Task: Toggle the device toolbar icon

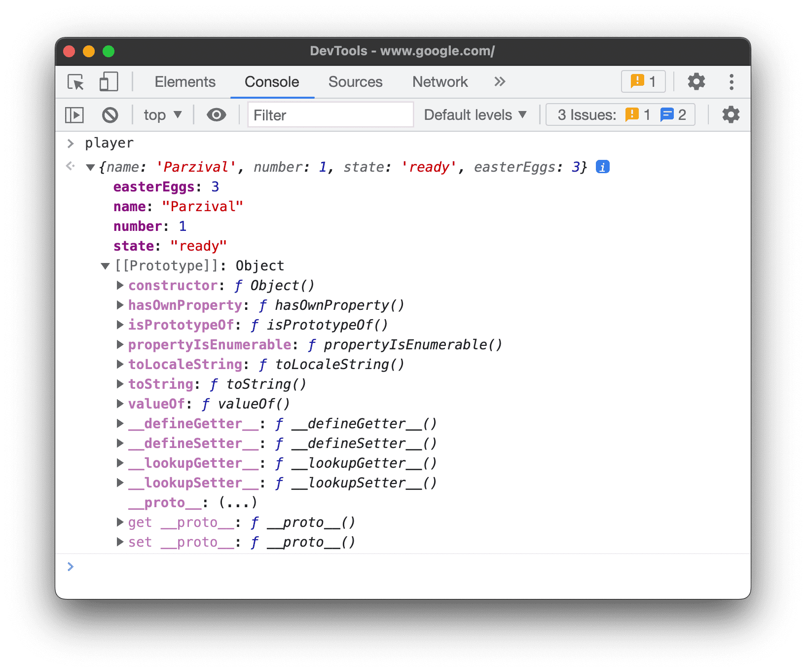Action: [x=109, y=82]
